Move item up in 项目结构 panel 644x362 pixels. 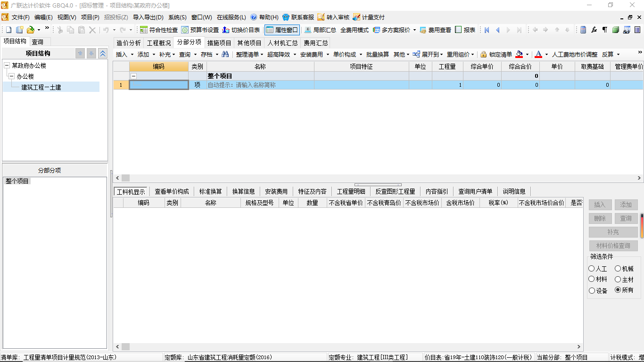81,53
